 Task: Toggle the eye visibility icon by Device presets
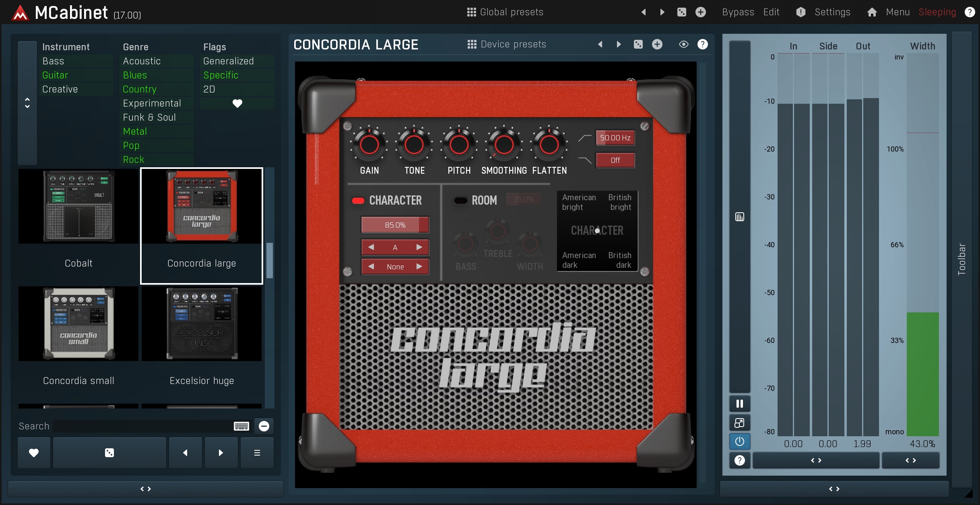pos(683,44)
